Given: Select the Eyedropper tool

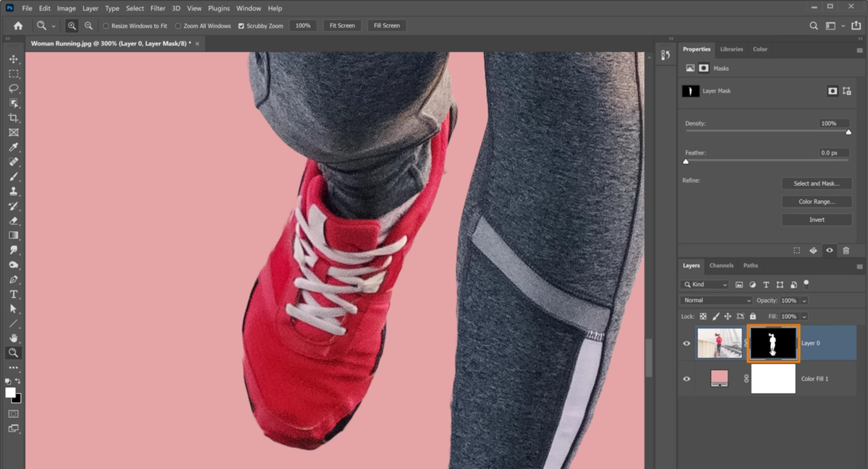Looking at the screenshot, I should 12,147.
